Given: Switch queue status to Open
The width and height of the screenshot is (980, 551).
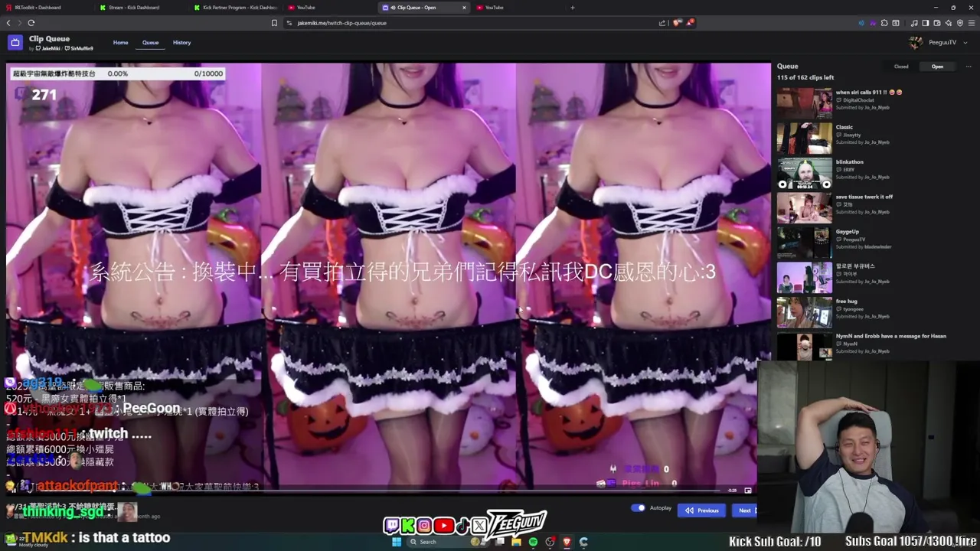Looking at the screenshot, I should pos(937,67).
